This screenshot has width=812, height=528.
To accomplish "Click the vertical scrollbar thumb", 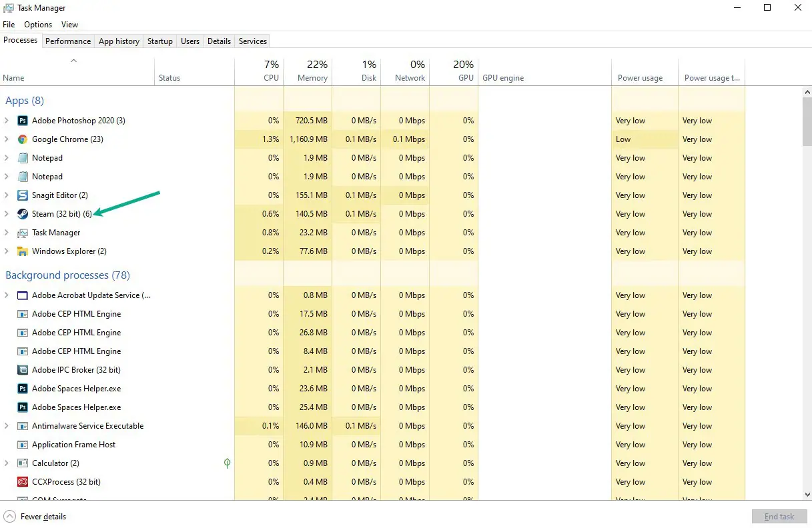I will [x=807, y=120].
